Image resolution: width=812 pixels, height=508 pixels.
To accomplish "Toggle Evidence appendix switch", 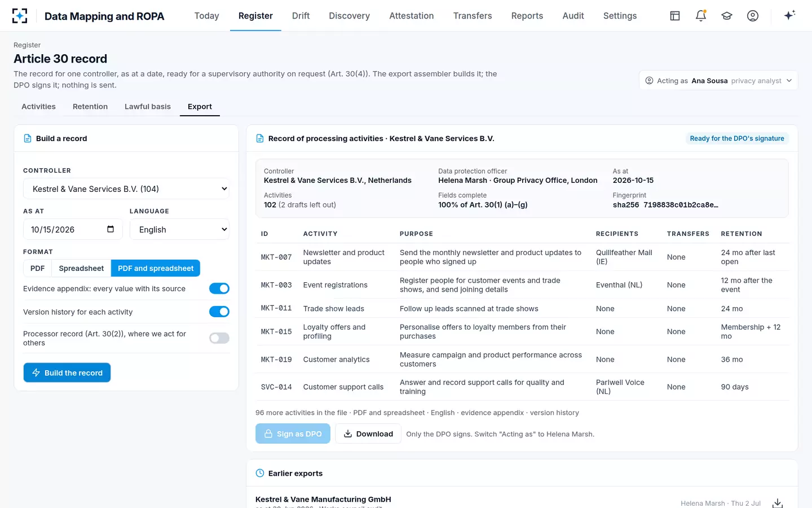I will point(219,288).
